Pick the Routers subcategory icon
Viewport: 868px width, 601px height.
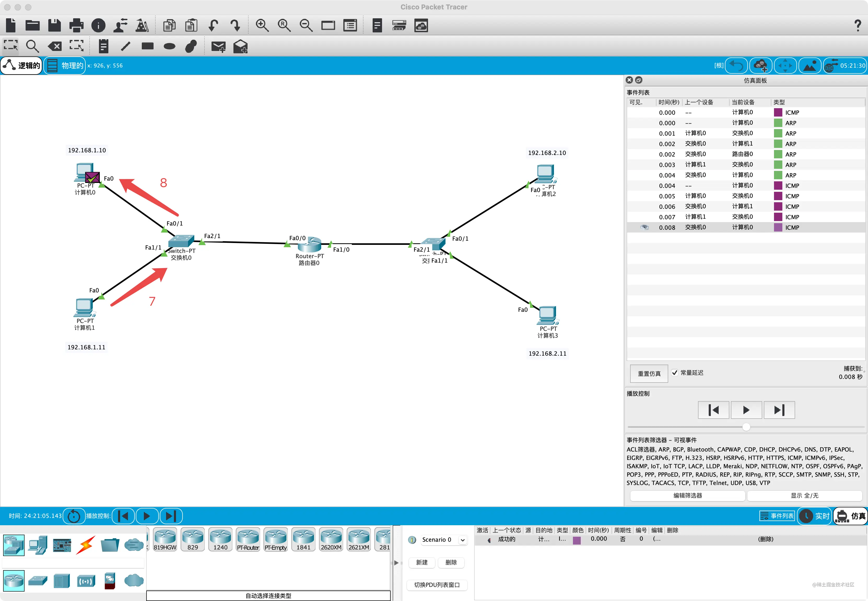pyautogui.click(x=14, y=580)
